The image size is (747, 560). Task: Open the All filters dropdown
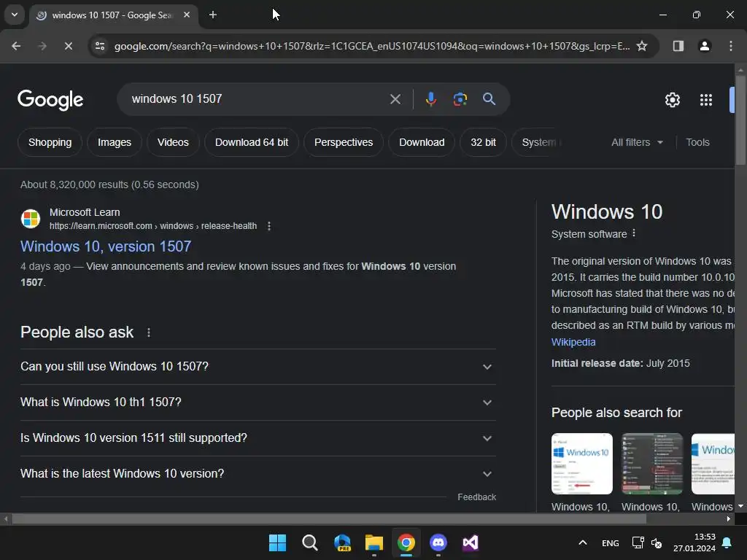(637, 142)
